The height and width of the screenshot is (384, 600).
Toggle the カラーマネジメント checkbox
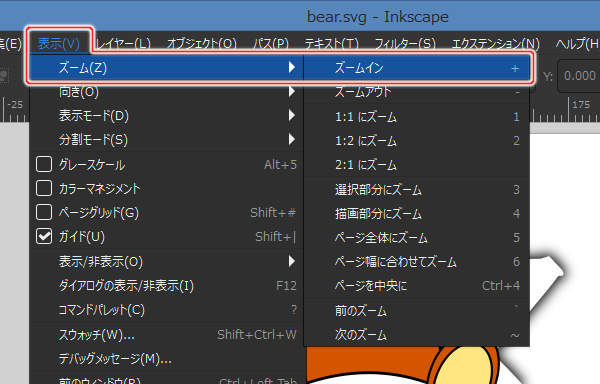44,189
